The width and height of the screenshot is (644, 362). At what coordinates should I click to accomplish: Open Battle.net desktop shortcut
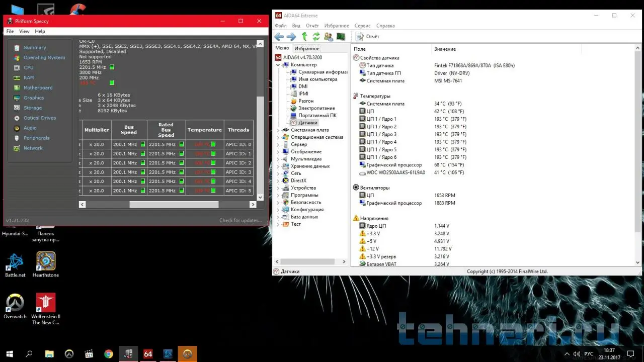click(x=15, y=264)
